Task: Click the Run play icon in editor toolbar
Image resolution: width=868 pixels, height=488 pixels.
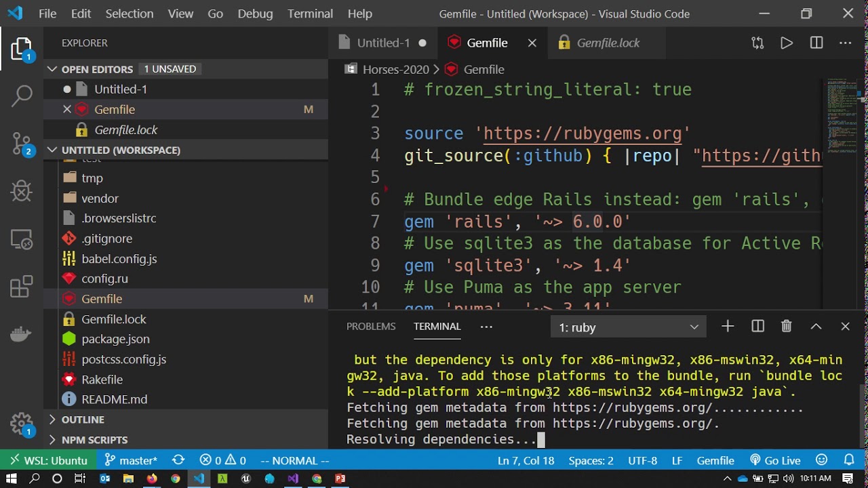Action: coord(787,43)
